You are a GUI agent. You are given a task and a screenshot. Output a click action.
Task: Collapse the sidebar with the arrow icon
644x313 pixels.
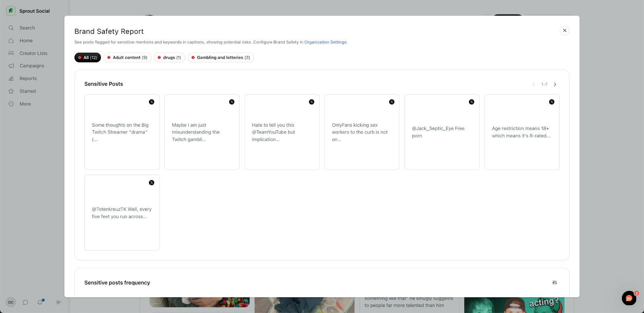pyautogui.click(x=59, y=303)
